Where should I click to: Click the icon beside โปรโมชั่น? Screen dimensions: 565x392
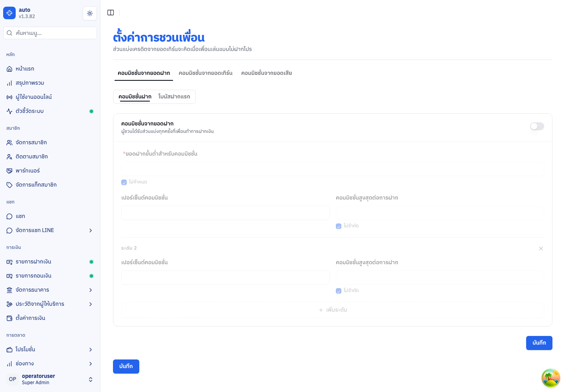pos(9,350)
